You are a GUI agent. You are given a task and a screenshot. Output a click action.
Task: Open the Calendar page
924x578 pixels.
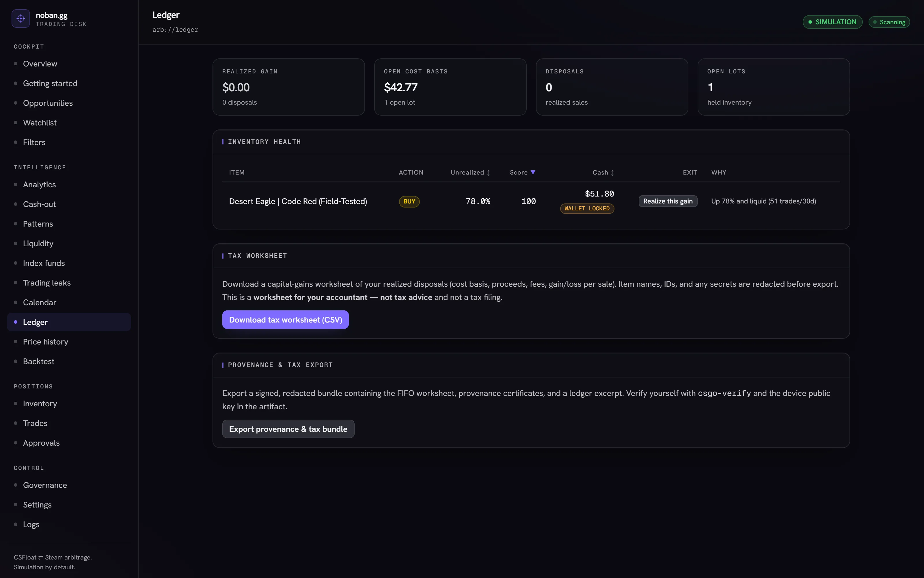(69, 302)
